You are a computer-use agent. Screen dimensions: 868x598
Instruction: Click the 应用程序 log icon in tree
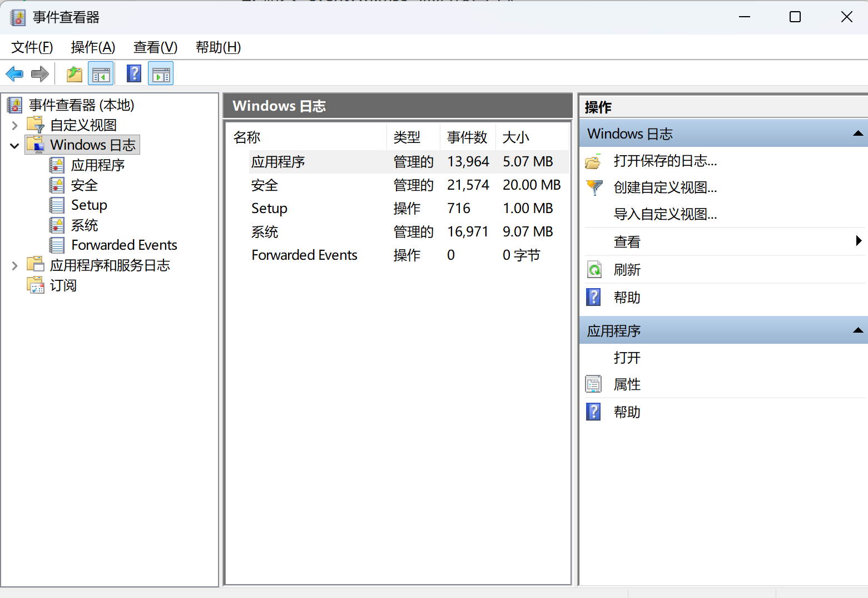coord(57,165)
